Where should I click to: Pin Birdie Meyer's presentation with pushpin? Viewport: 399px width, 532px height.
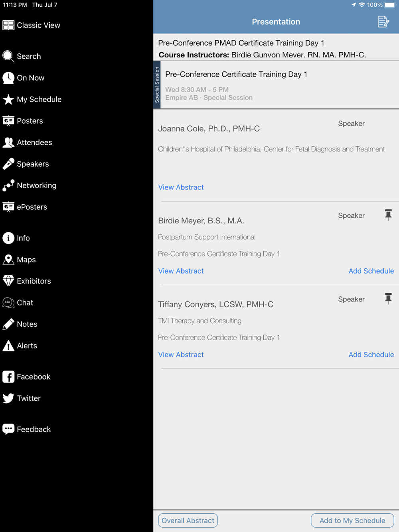pos(388,215)
